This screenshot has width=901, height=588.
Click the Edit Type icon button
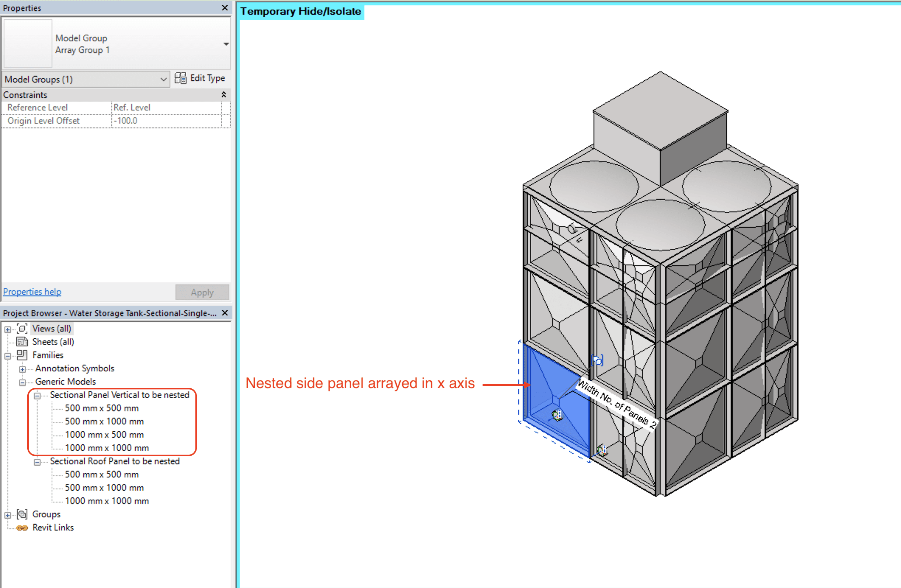[180, 78]
